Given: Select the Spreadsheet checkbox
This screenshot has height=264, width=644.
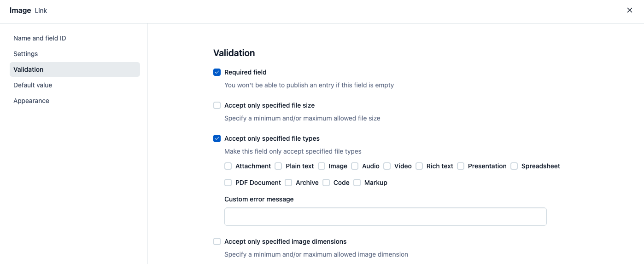Looking at the screenshot, I should (x=514, y=166).
